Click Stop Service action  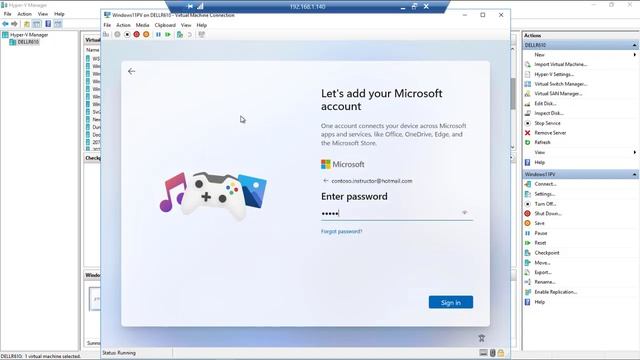coord(547,123)
